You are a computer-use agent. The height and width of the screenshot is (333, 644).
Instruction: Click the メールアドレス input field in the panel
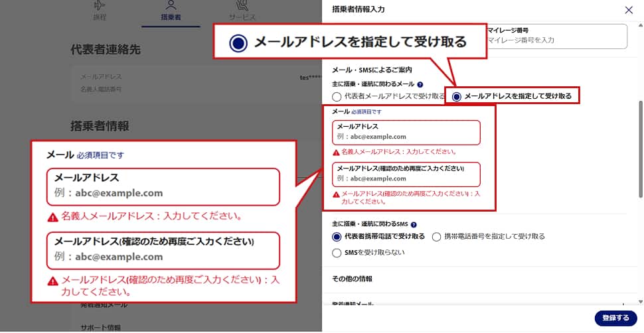point(406,137)
